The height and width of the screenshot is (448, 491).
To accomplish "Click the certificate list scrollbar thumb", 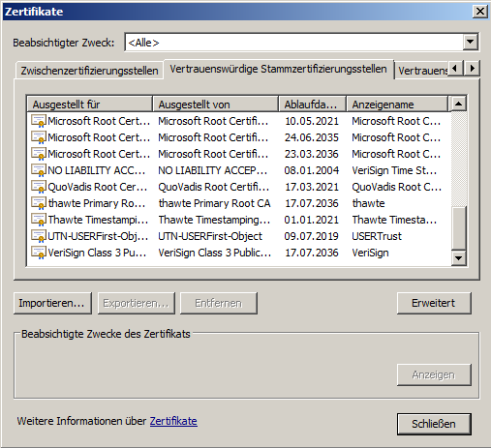I will click(x=458, y=227).
